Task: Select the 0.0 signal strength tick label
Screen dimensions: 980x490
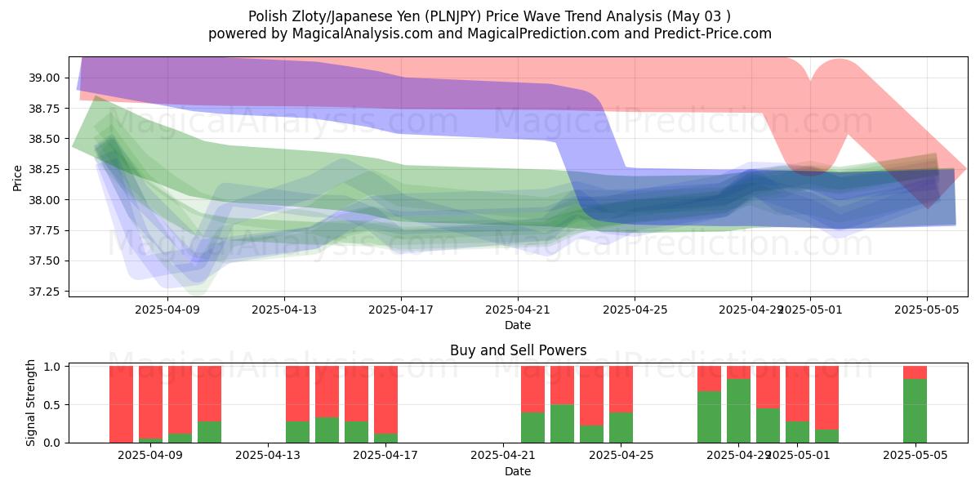Action: (54, 443)
